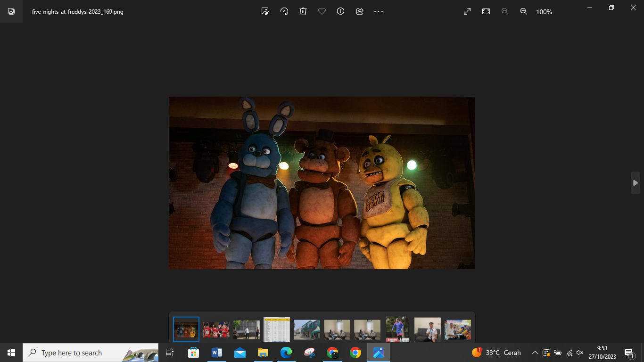This screenshot has width=644, height=362.
Task: Zoom in with the magnifier plus
Action: [x=524, y=11]
